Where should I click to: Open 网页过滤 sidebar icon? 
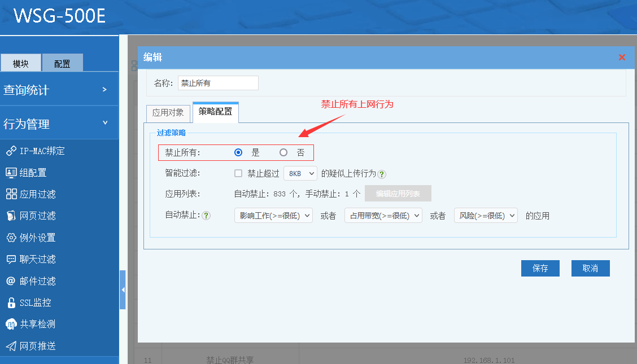click(11, 216)
